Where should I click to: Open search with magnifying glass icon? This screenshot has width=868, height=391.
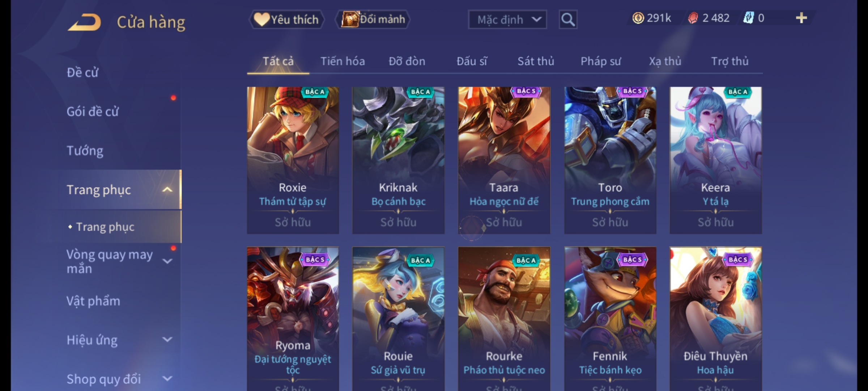pyautogui.click(x=568, y=20)
